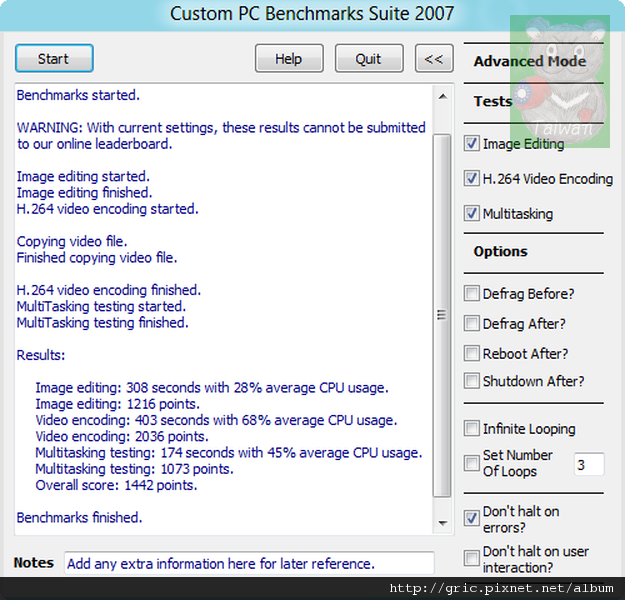This screenshot has width=625, height=600.
Task: Click the 'Results:' heading in log
Action: pyautogui.click(x=41, y=355)
